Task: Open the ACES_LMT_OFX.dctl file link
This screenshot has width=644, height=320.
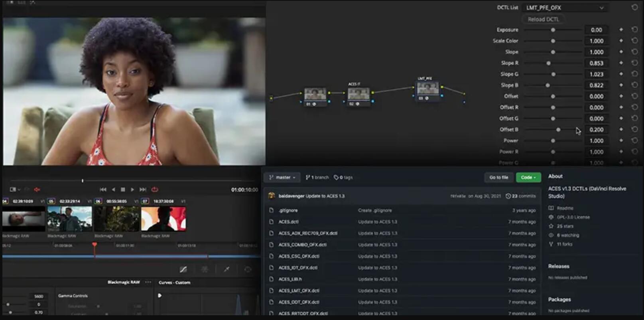Action: (299, 291)
